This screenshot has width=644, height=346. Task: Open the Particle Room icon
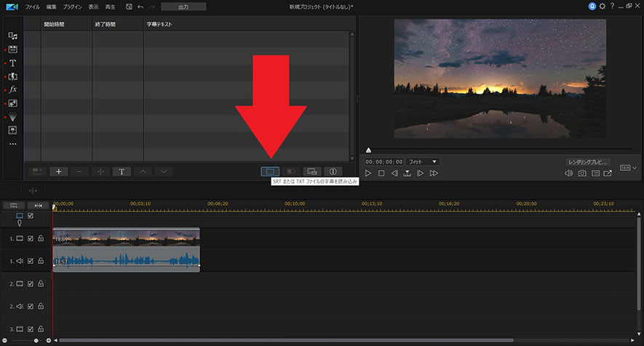12,117
